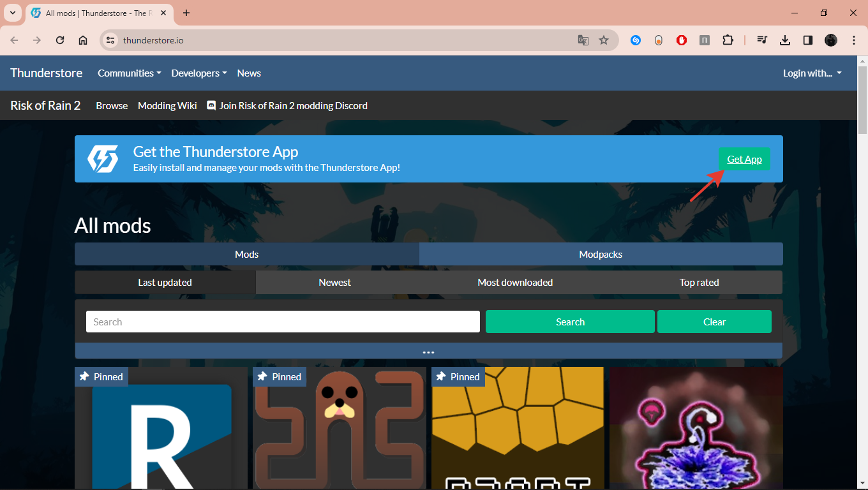Image resolution: width=868 pixels, height=490 pixels.
Task: Sort mods by Most downloaded
Action: pyautogui.click(x=515, y=282)
